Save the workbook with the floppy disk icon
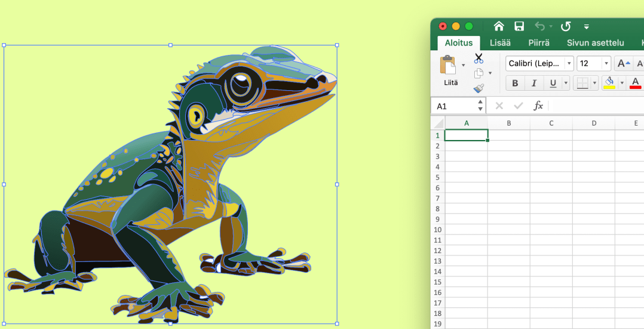Screen dimensions: 644x329 [x=519, y=26]
